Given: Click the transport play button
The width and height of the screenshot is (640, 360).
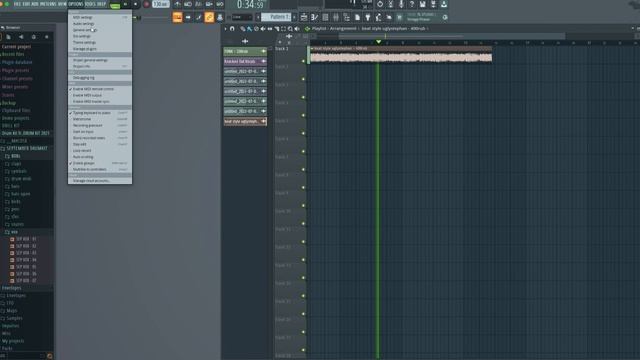Looking at the screenshot, I should pos(125,4).
